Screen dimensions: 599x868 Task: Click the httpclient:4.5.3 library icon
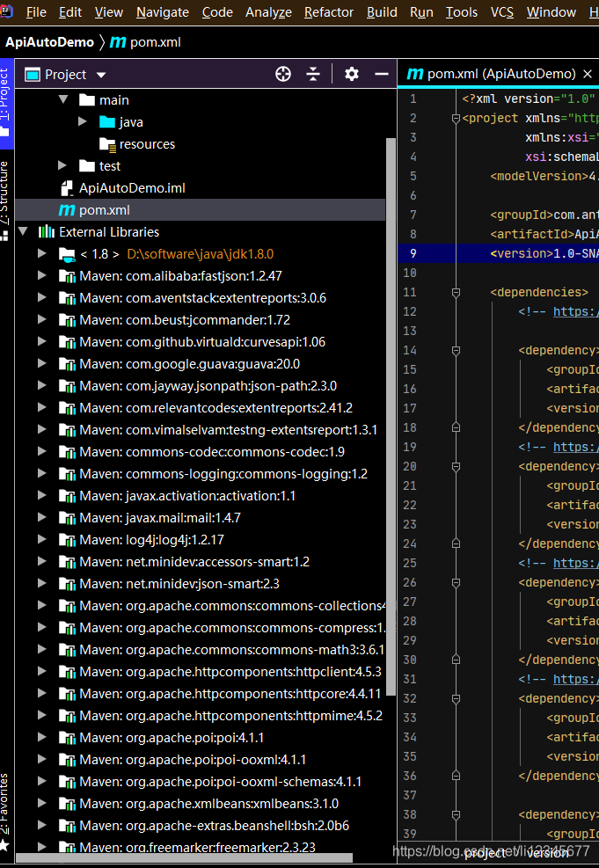67,672
